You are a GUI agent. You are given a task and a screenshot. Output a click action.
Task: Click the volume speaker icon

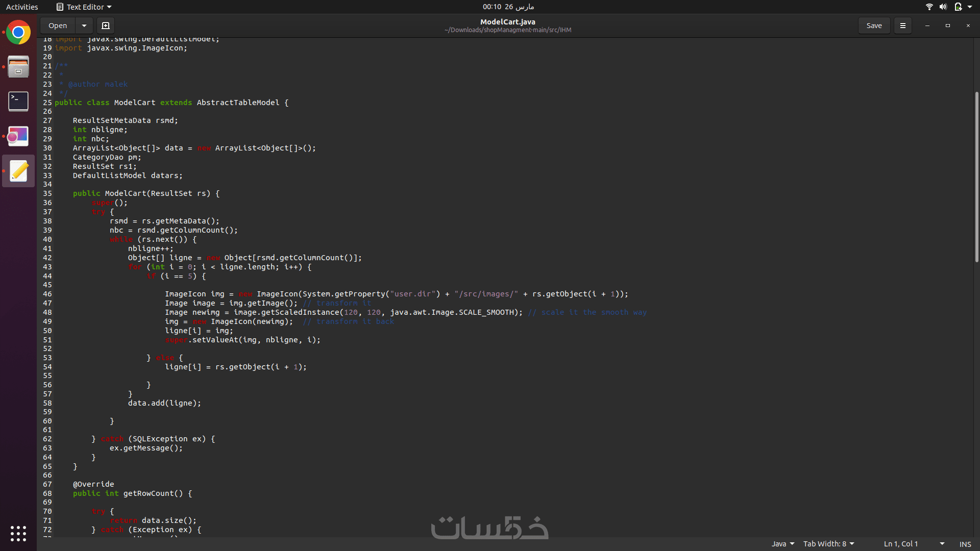(x=943, y=7)
